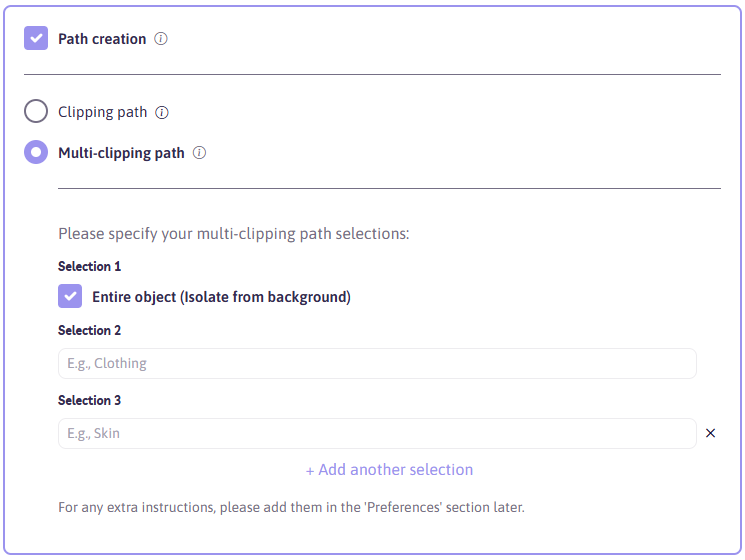Click the 'Path creation' label text
The height and width of the screenshot is (560, 745).
[102, 38]
